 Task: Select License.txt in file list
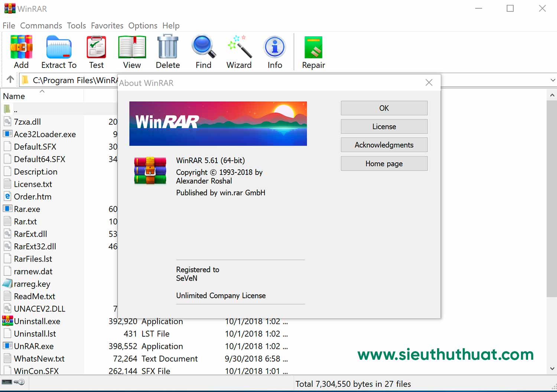tap(33, 184)
